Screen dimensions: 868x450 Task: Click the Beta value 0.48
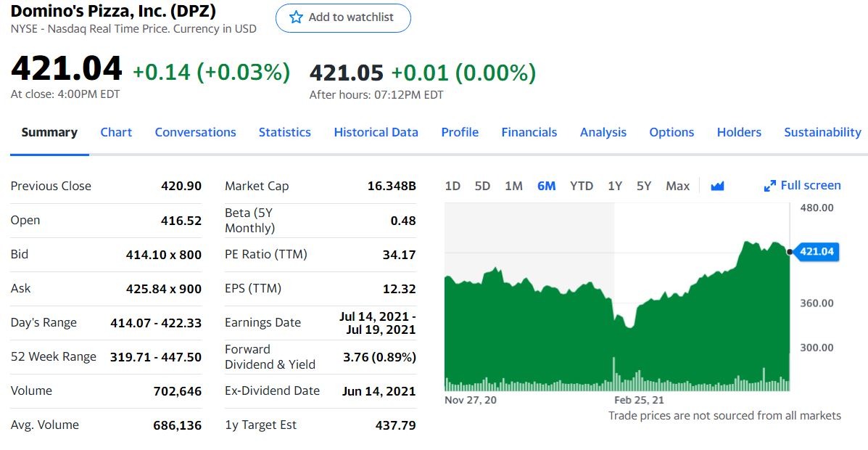point(403,221)
